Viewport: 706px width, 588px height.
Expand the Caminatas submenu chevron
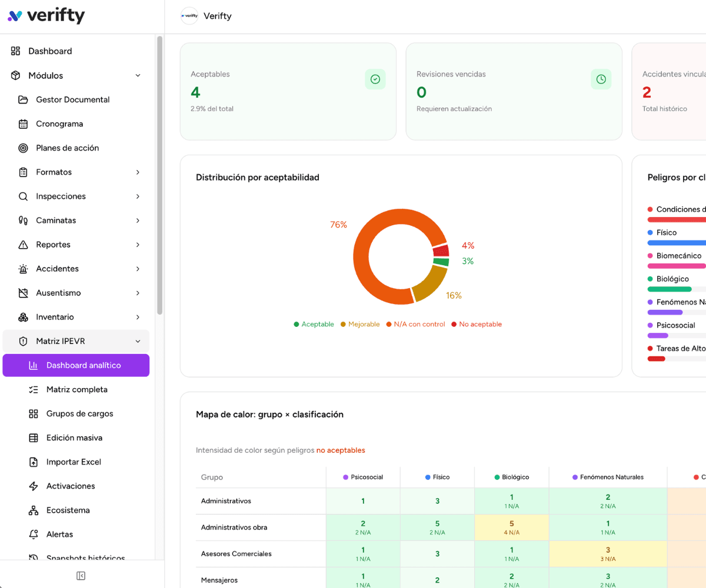[138, 220]
